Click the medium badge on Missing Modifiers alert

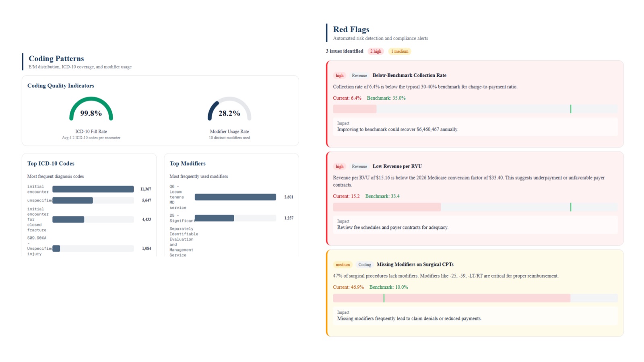point(343,265)
